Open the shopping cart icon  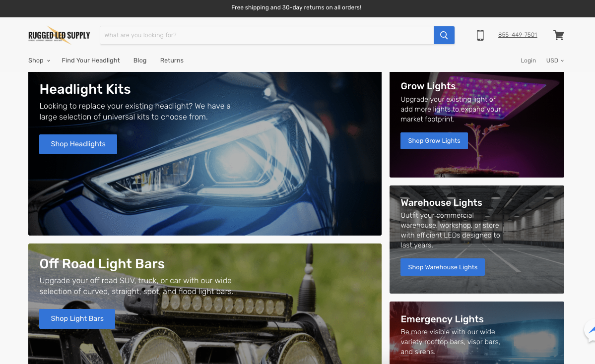559,35
